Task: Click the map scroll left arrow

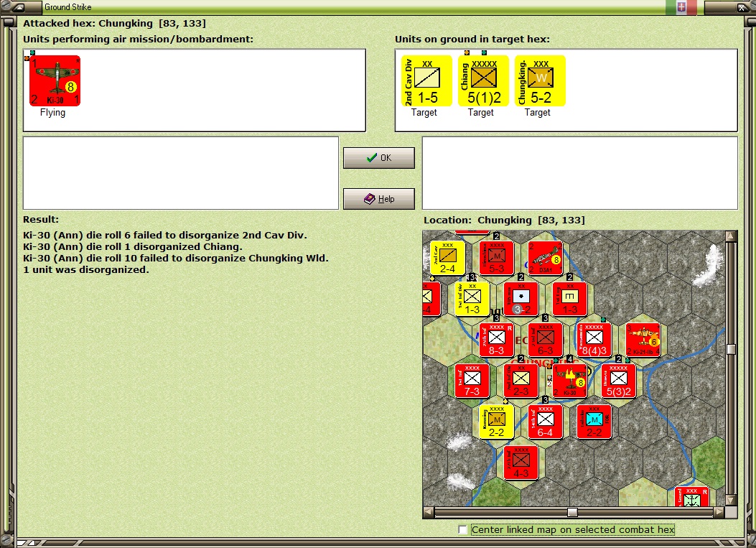Action: click(x=429, y=512)
